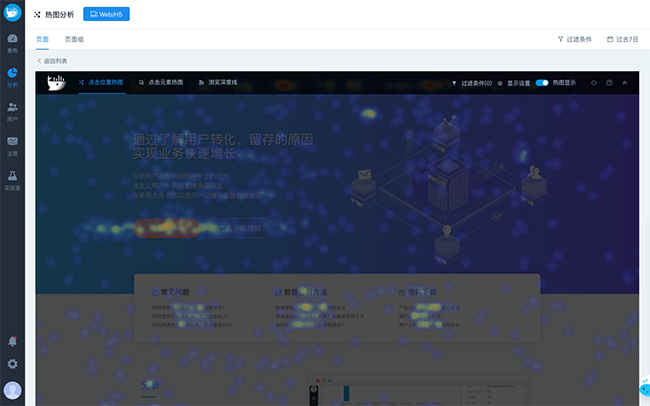Click the user avatar at the sidebar bottom
Screen dimensions: 650x406
click(x=12, y=390)
